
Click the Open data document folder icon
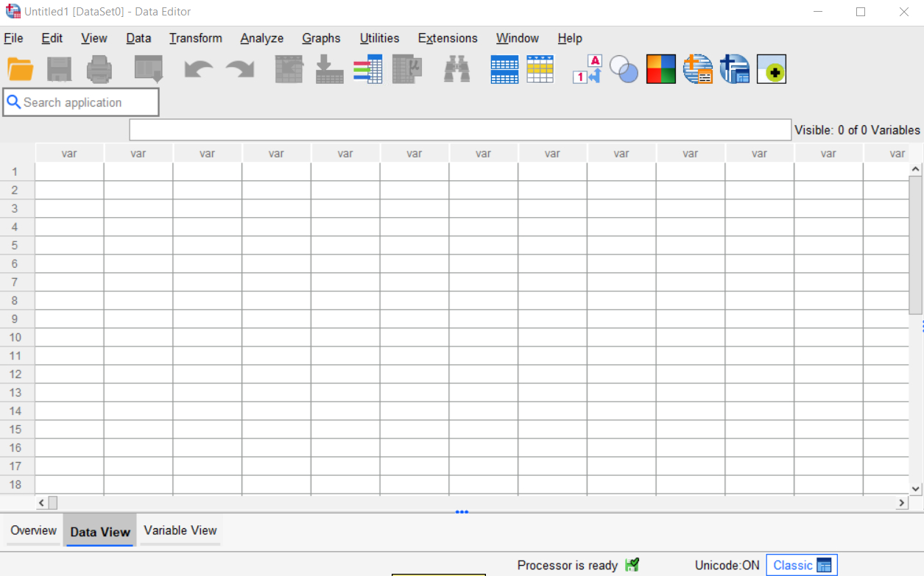click(21, 69)
